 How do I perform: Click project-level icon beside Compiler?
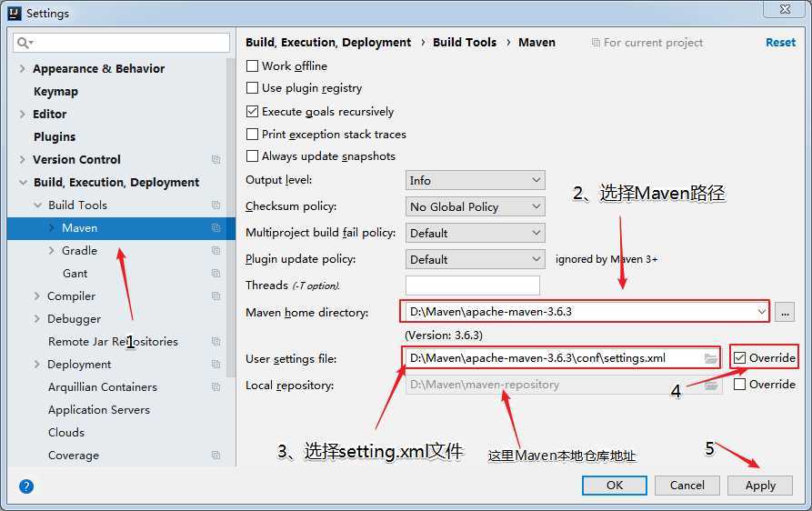tap(216, 296)
